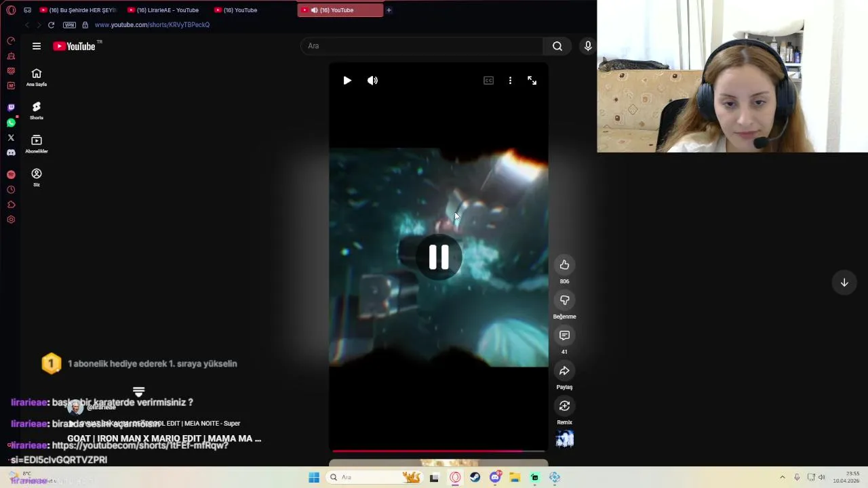Go back in browser history
The image size is (868, 488).
coord(26,25)
